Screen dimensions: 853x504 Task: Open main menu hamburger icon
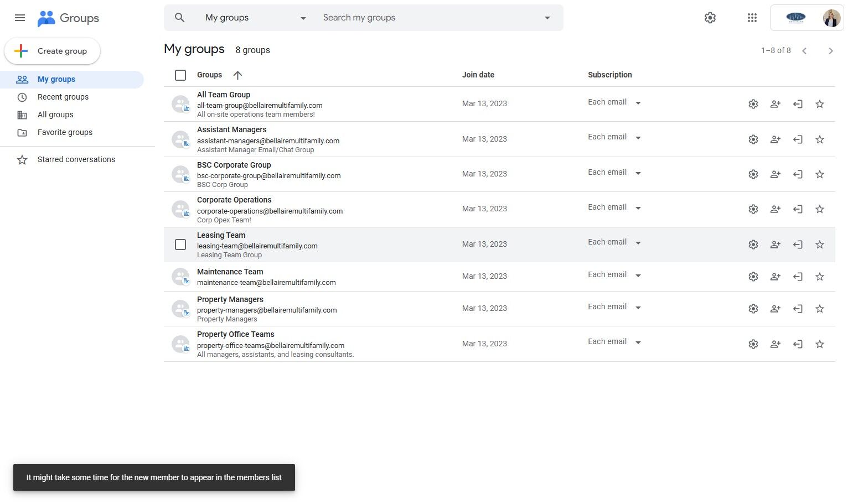pos(20,18)
